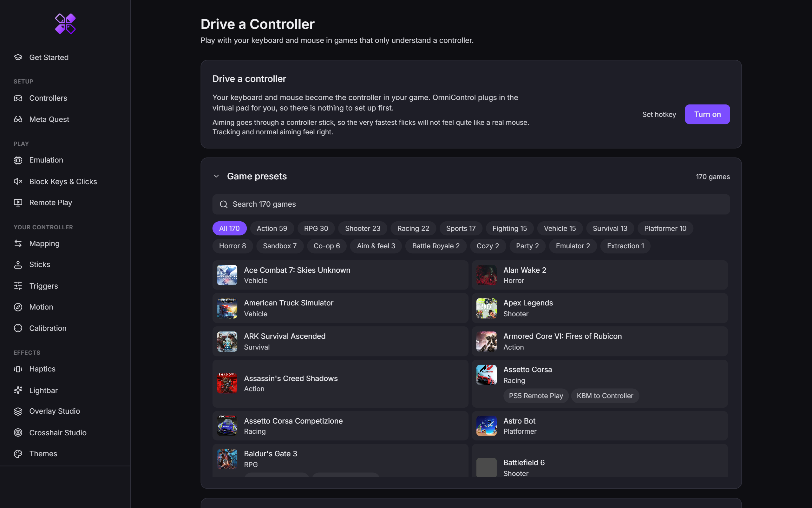Screen dimensions: 812x508
Task: Click Set hotkey link
Action: 659,115
